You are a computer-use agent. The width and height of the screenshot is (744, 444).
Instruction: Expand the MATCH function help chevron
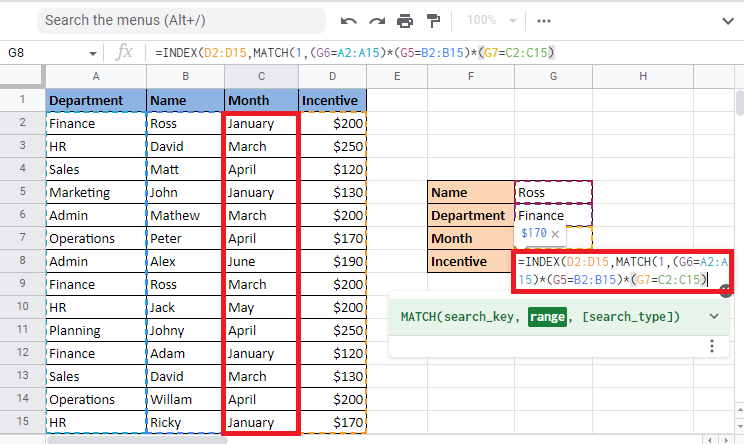point(713,317)
